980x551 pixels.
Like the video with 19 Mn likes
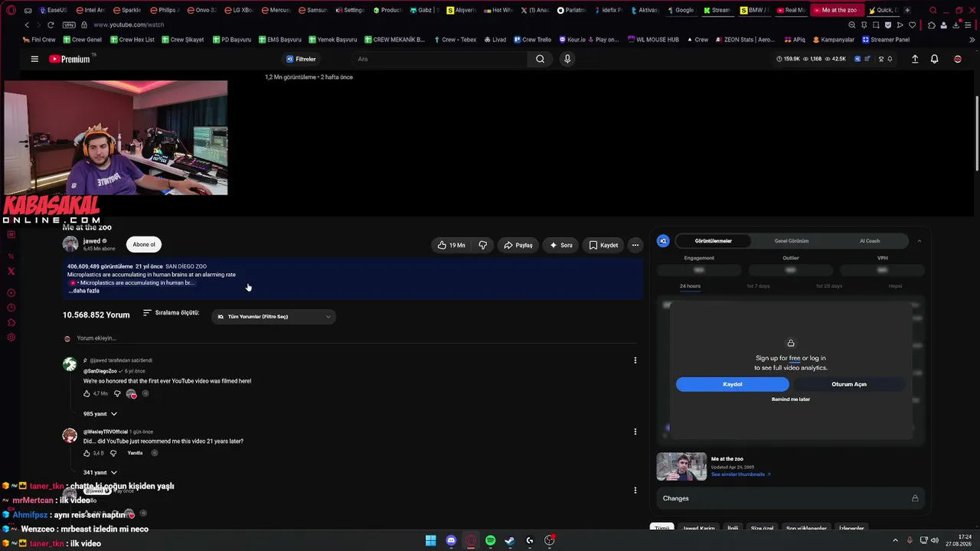pos(452,245)
